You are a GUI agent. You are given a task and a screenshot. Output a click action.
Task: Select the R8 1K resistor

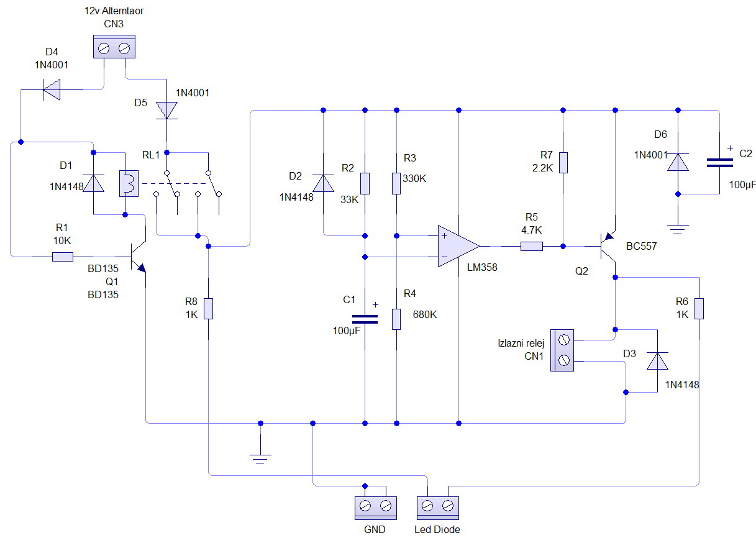coord(209,308)
